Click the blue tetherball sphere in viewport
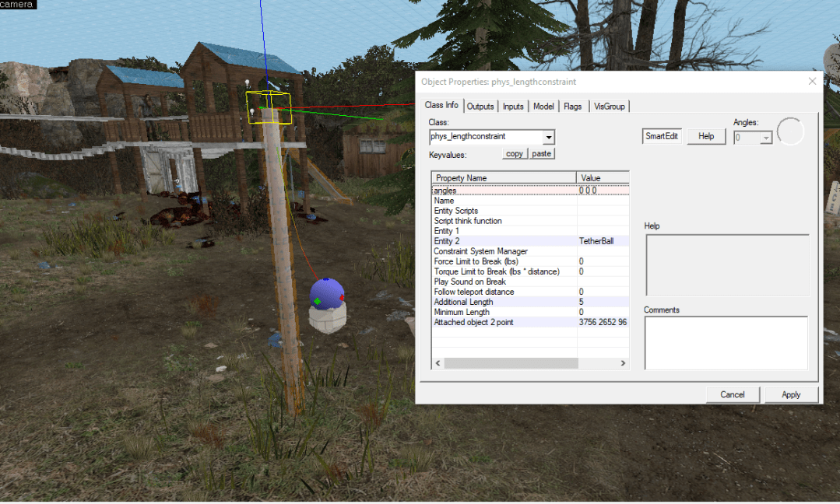This screenshot has height=504, width=840. tap(327, 293)
